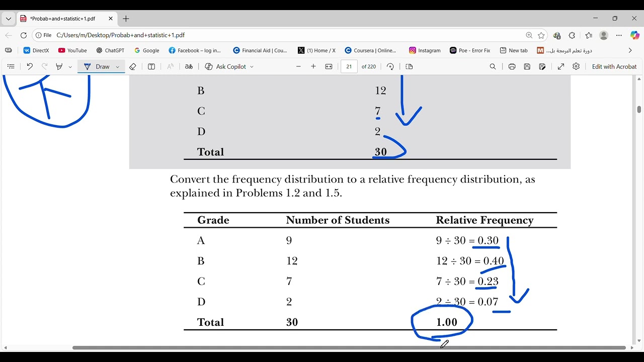
Task: Open the user profile avatar
Action: tap(604, 35)
